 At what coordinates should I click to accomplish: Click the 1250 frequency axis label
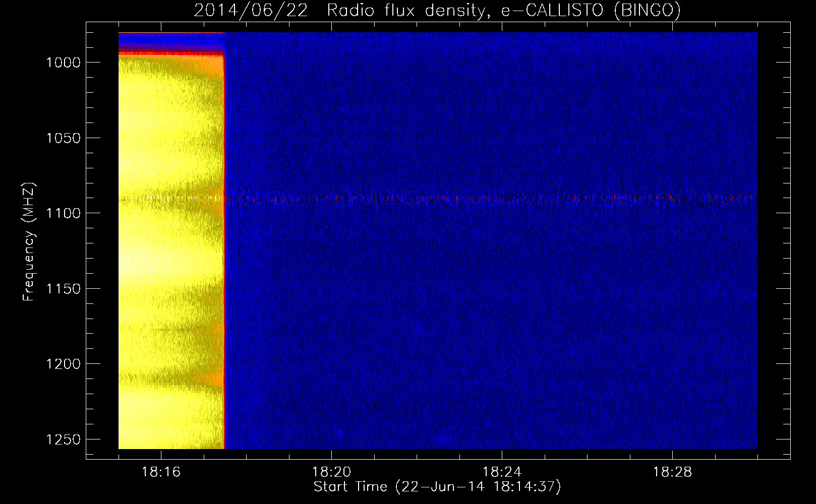(64, 439)
